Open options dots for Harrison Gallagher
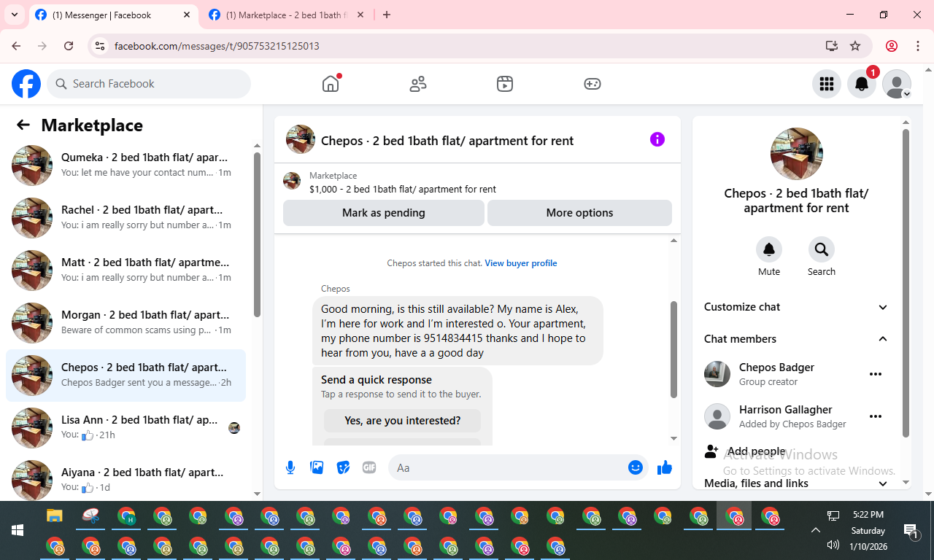 pyautogui.click(x=876, y=416)
